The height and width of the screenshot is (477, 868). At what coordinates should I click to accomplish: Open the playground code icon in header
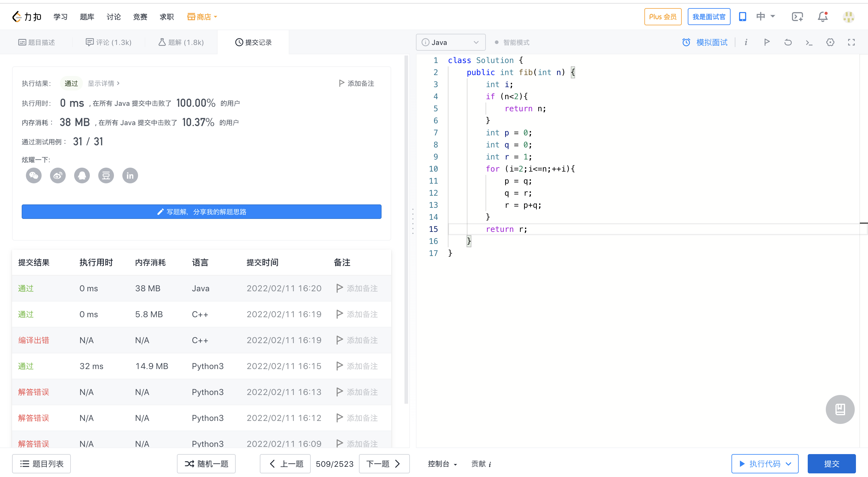point(797,17)
